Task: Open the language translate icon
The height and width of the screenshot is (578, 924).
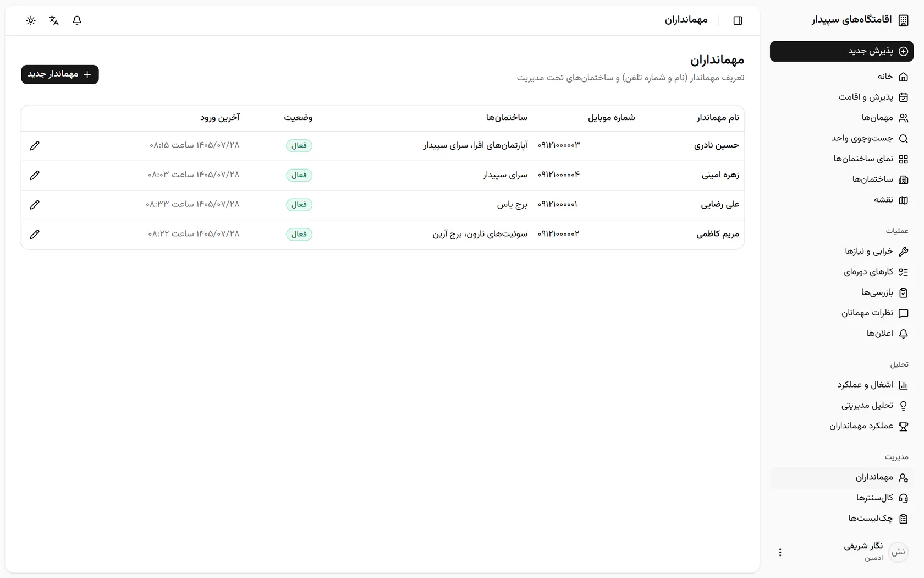Action: (x=54, y=20)
